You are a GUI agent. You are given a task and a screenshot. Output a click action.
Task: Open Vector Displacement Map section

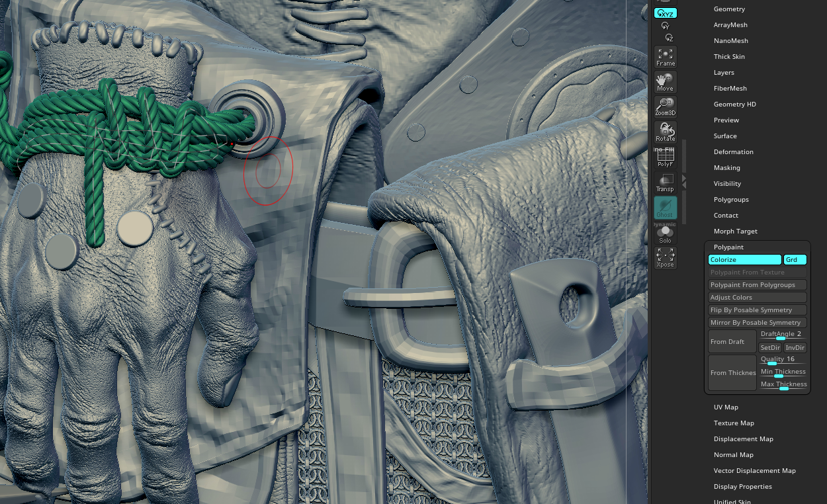755,471
